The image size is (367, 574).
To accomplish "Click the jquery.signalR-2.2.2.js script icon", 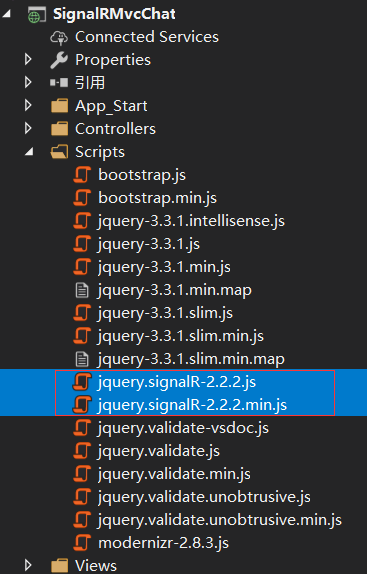I will pos(82,382).
